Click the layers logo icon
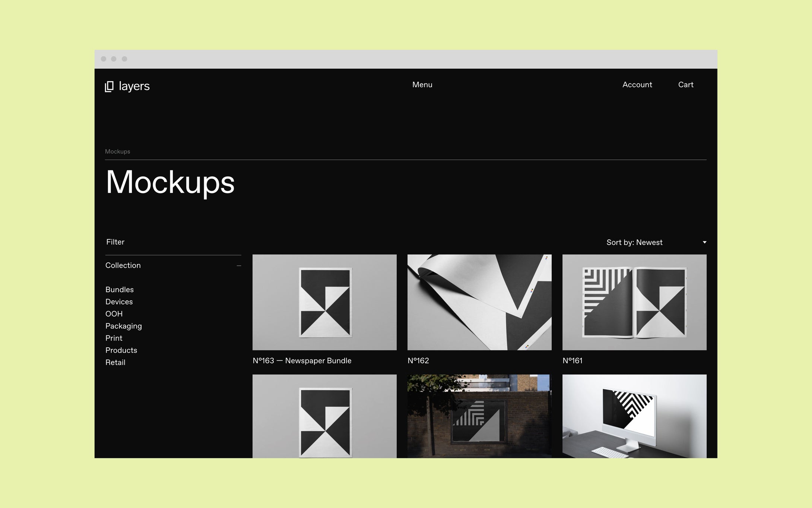The height and width of the screenshot is (508, 812). [109, 86]
